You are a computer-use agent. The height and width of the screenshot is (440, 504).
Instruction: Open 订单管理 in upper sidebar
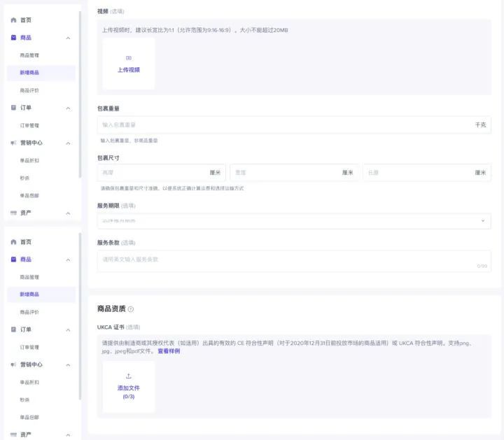pos(29,125)
